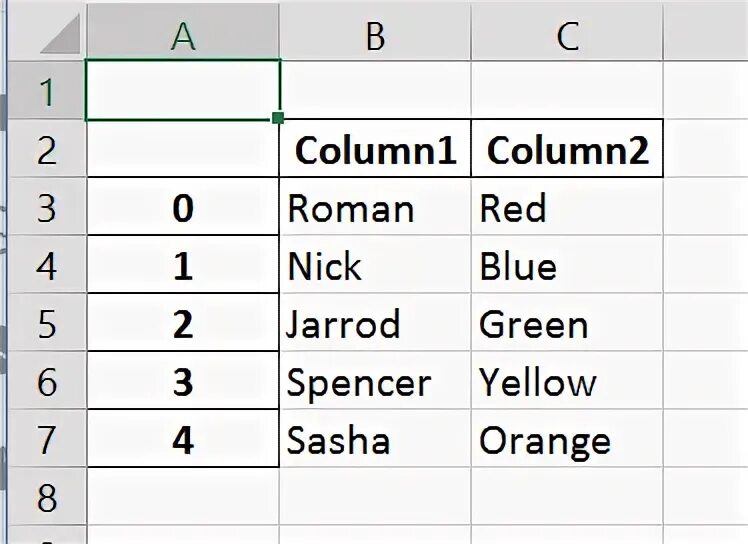
Task: Select column C header
Action: [567, 36]
